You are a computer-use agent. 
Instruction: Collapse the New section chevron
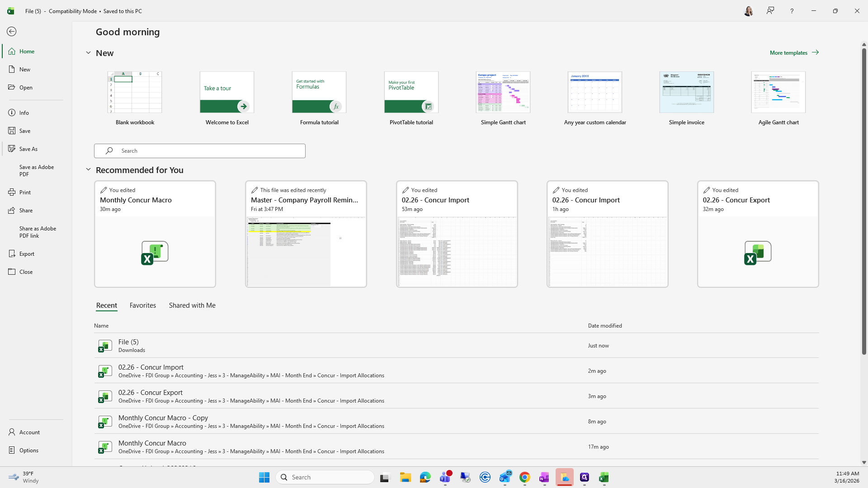tap(88, 53)
